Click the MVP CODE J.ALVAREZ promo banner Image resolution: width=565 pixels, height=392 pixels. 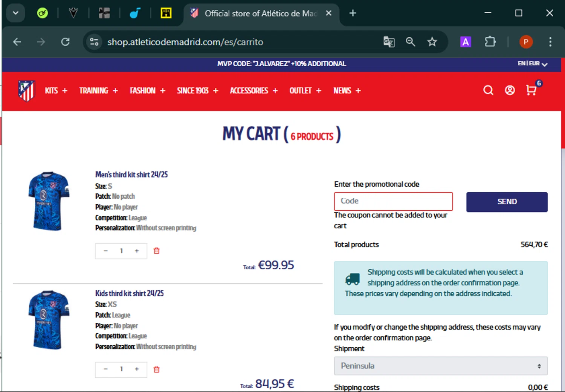281,64
